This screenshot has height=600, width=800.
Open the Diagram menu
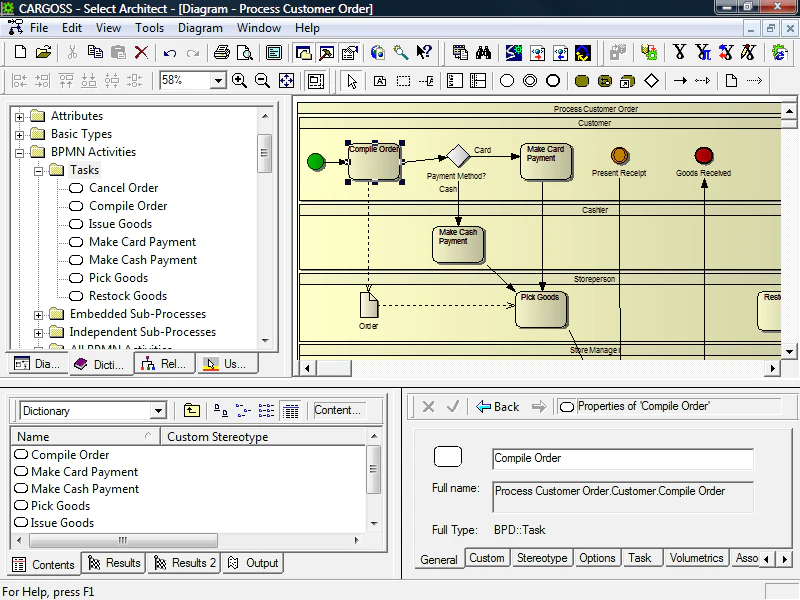click(200, 28)
